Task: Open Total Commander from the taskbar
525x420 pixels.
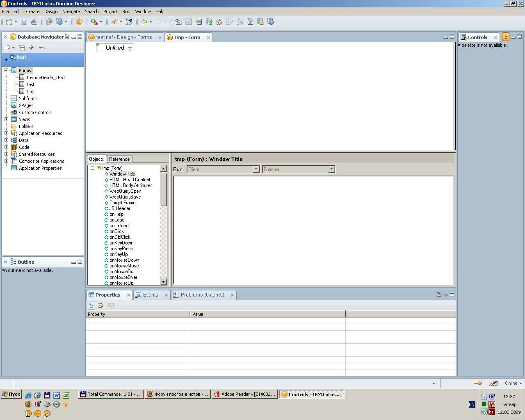Action: (111, 394)
